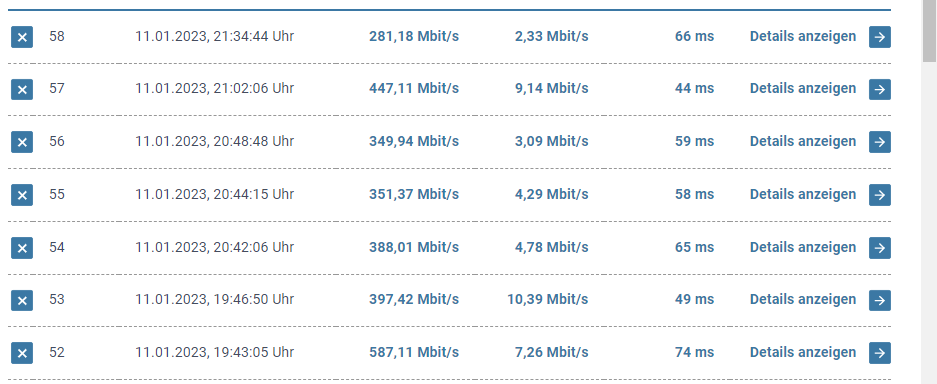The width and height of the screenshot is (937, 384).
Task: Click arrow button beside the 20:44:15 measurement
Action: [880, 195]
